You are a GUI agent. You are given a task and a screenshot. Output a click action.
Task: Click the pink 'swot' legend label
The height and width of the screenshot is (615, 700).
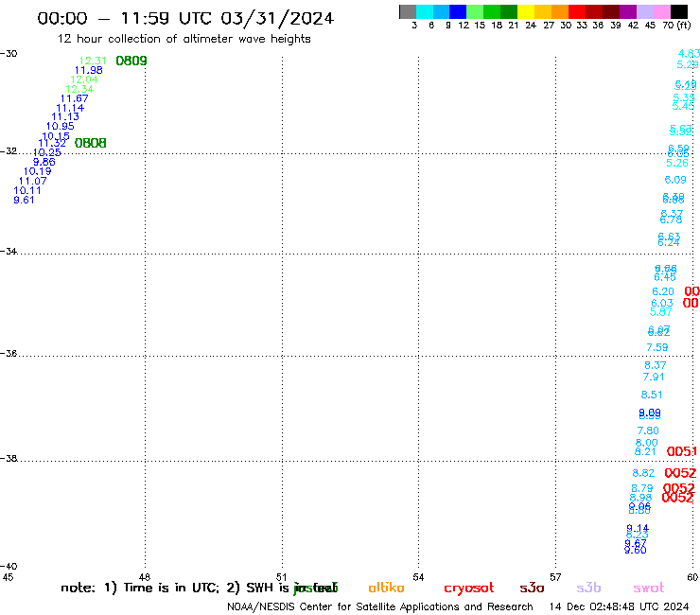click(649, 588)
